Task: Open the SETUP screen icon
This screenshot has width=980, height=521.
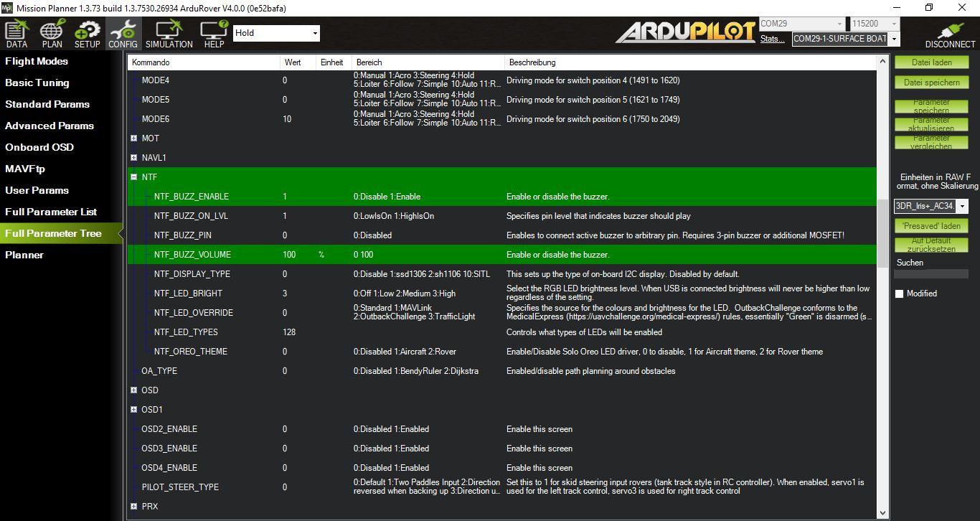Action: pyautogui.click(x=88, y=34)
